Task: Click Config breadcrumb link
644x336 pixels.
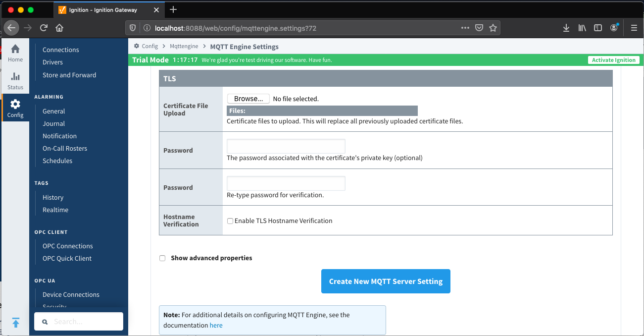Action: (x=150, y=46)
